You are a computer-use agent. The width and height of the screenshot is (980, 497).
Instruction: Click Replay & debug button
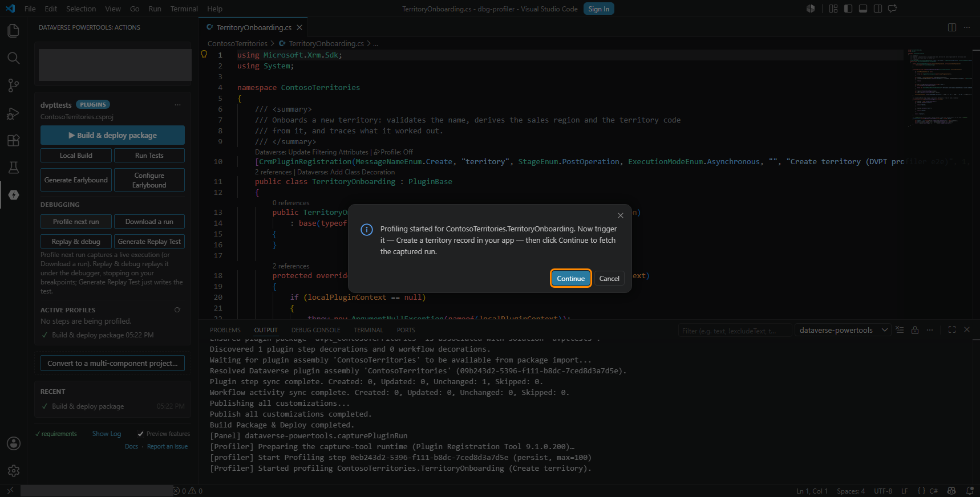click(76, 242)
